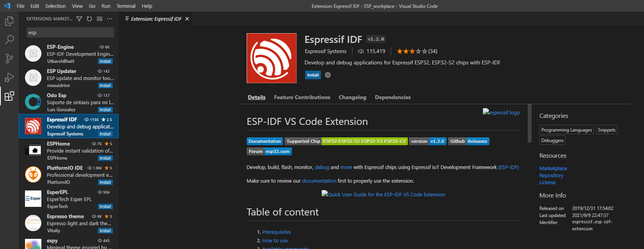Switch to the Dependencies tab

coord(393,97)
